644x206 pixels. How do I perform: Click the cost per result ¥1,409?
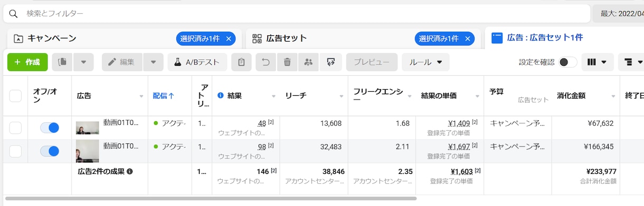[459, 123]
